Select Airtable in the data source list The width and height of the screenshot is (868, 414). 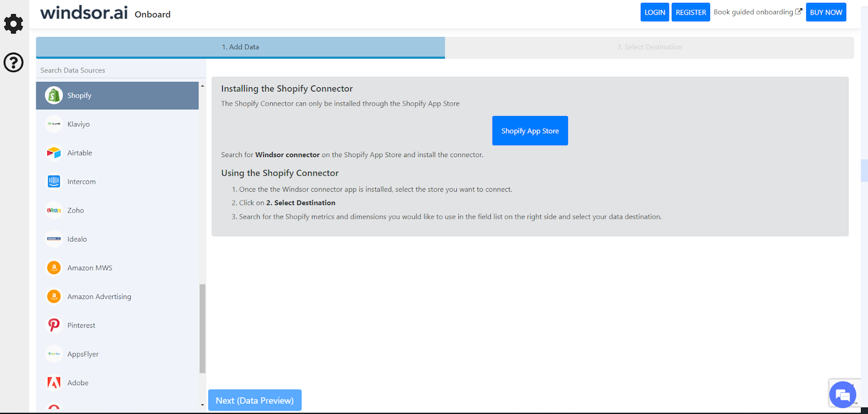(117, 153)
